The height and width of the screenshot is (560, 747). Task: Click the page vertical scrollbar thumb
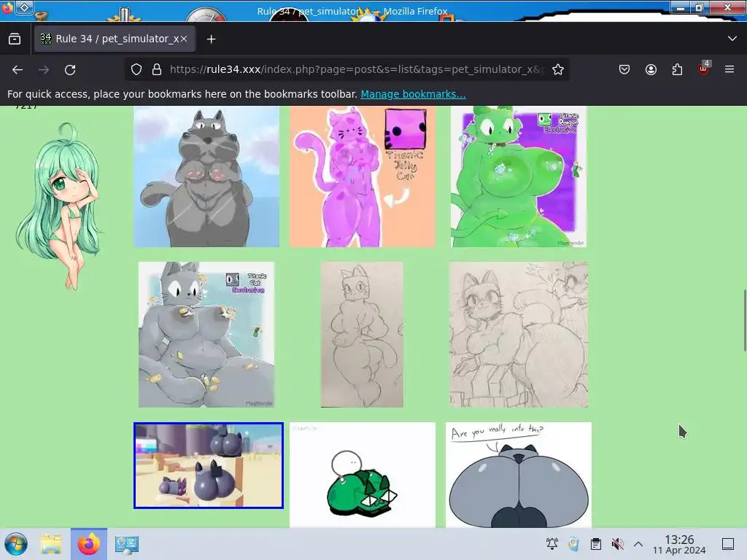tap(745, 320)
